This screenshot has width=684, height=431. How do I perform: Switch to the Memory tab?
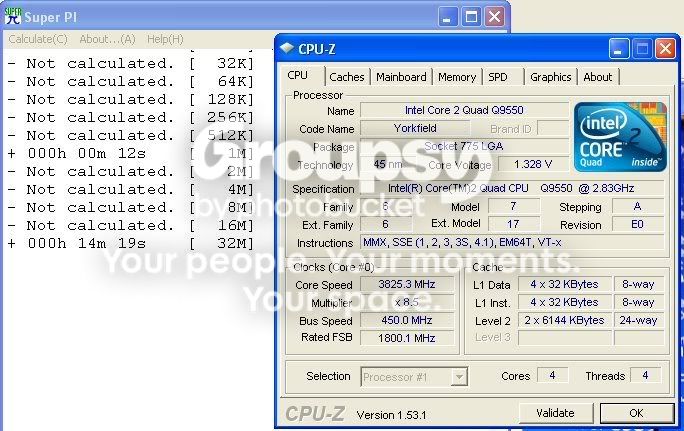(x=457, y=77)
